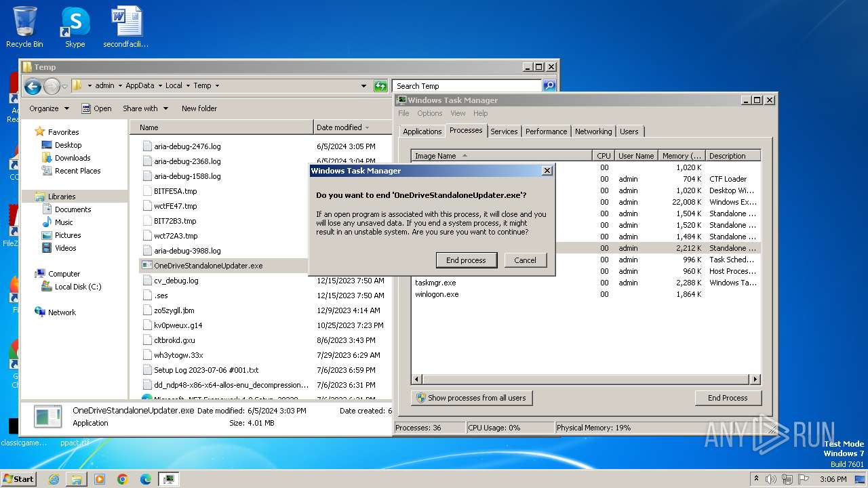Expand the address bar history dropdown
Screen dimensions: 868x488
364,86
